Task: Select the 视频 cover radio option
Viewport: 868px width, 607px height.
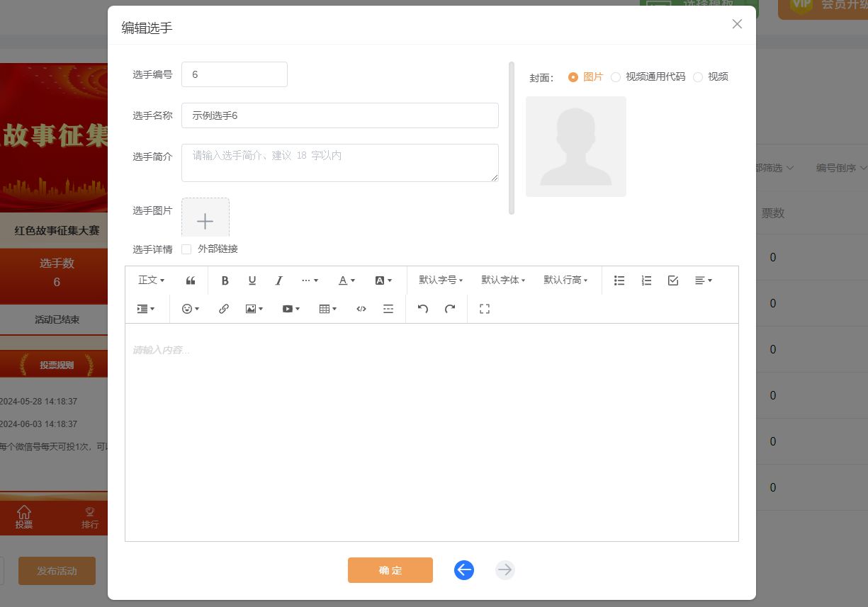Action: [x=699, y=77]
